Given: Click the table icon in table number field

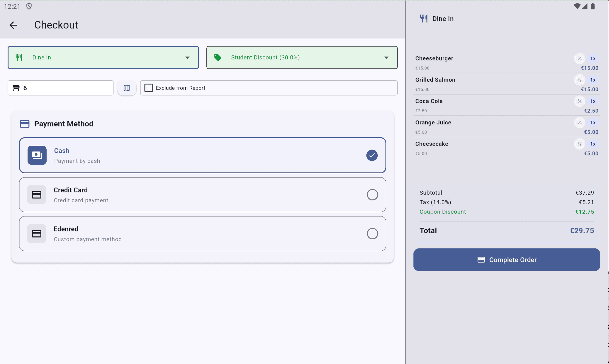Looking at the screenshot, I should tap(16, 88).
